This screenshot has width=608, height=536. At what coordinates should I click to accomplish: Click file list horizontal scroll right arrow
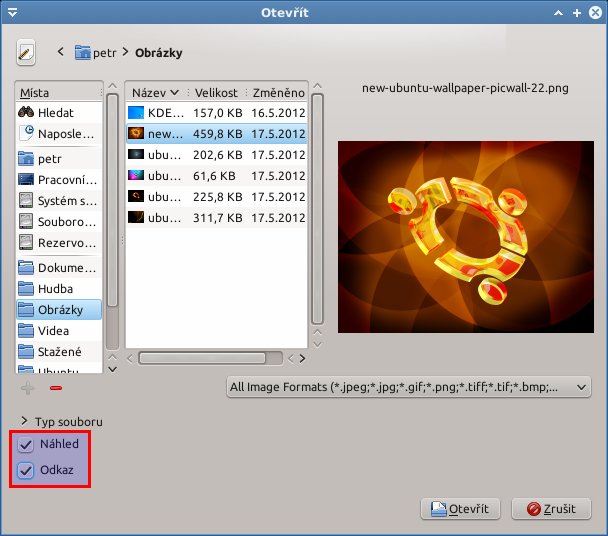coord(302,358)
